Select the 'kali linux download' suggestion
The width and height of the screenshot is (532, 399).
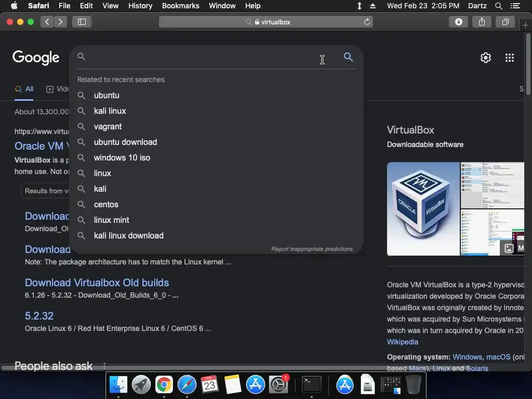(x=217, y=236)
